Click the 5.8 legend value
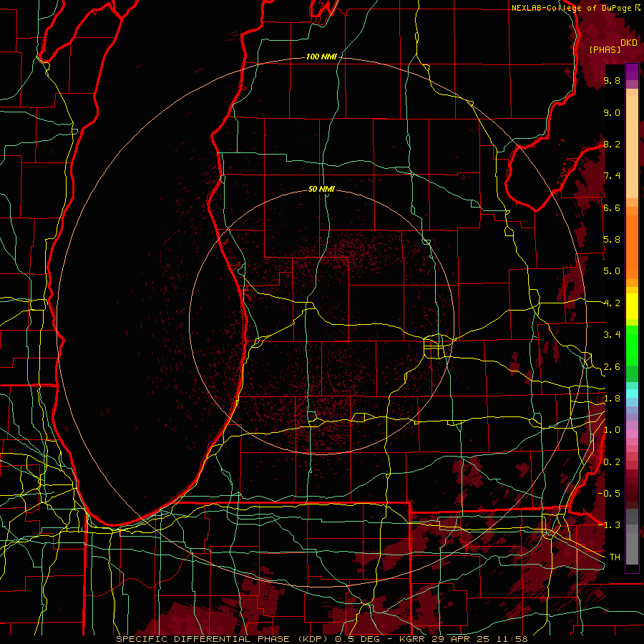The image size is (644, 644). [x=612, y=240]
